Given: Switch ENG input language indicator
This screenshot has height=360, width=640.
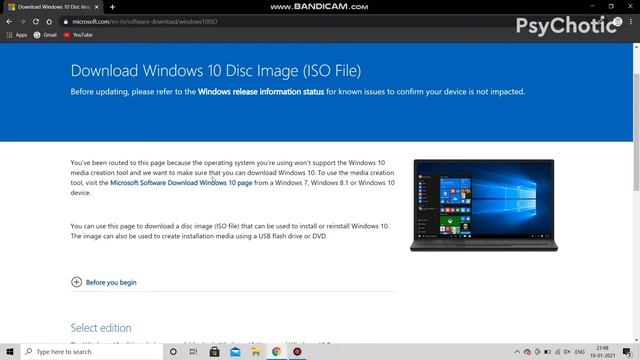Looking at the screenshot, I should [580, 351].
